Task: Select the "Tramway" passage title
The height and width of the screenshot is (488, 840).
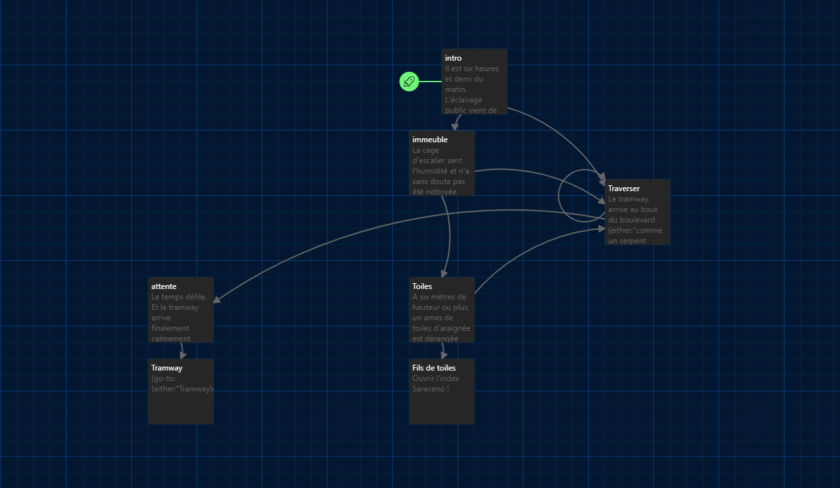Action: (x=167, y=368)
